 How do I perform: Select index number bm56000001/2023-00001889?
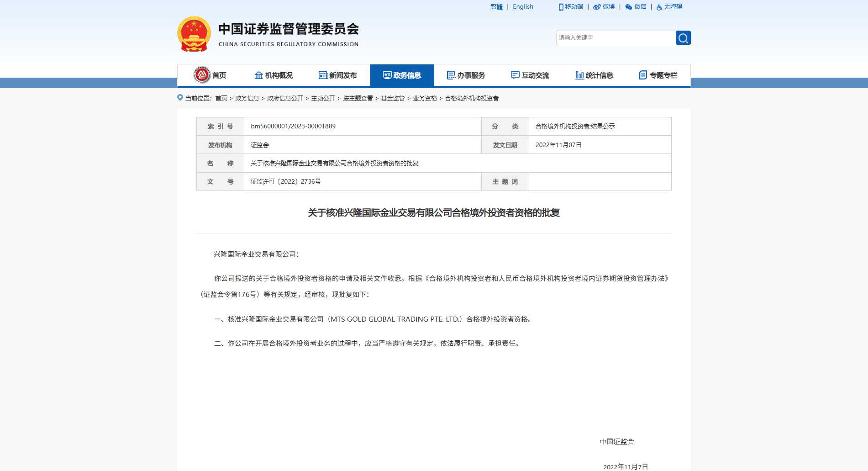click(293, 126)
